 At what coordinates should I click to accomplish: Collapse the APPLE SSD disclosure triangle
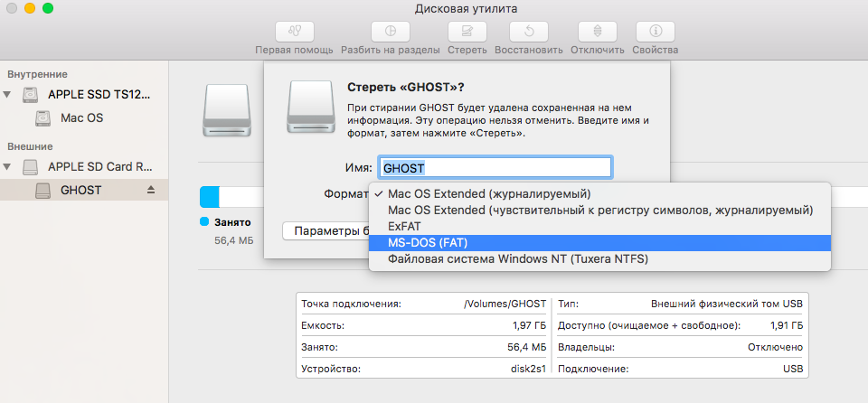[x=7, y=94]
